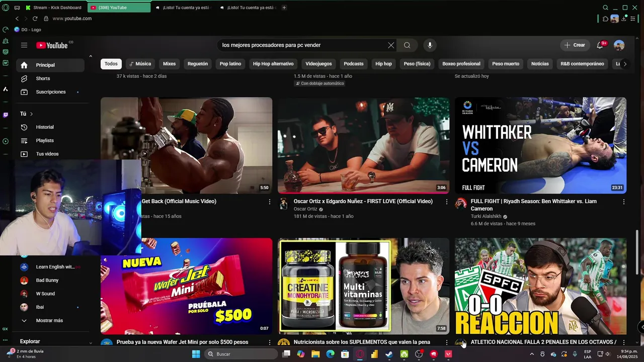The image size is (644, 362).
Task: Expand subscriptions with Mostrar más
Action: click(x=49, y=321)
